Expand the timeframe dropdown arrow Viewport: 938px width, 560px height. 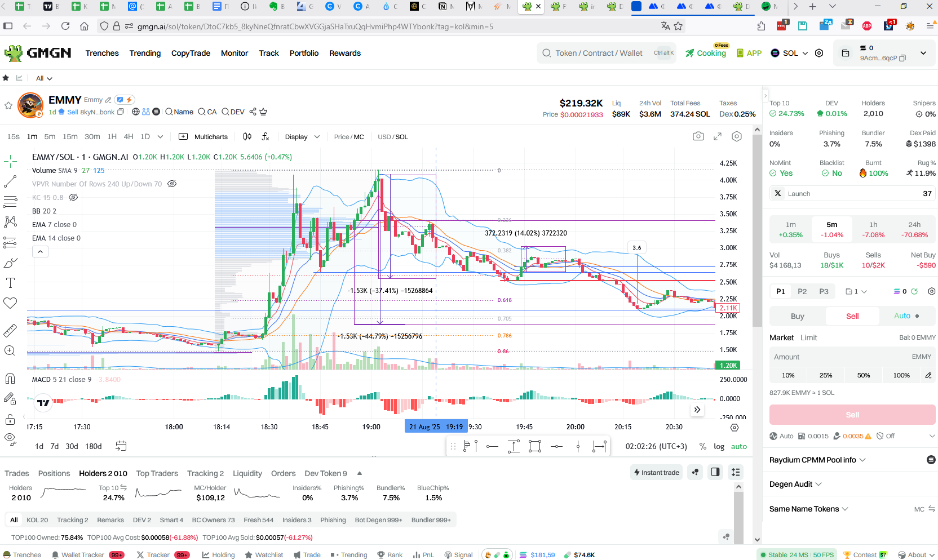pyautogui.click(x=160, y=136)
